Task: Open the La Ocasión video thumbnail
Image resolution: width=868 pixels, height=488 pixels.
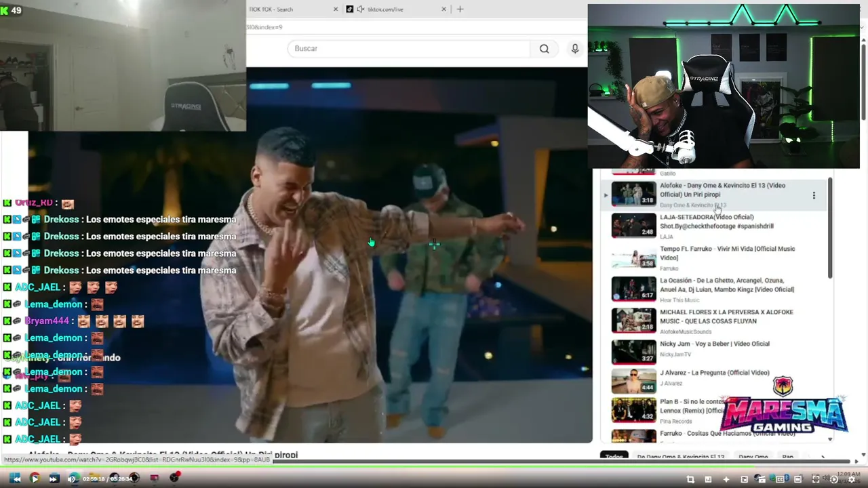Action: pos(634,289)
